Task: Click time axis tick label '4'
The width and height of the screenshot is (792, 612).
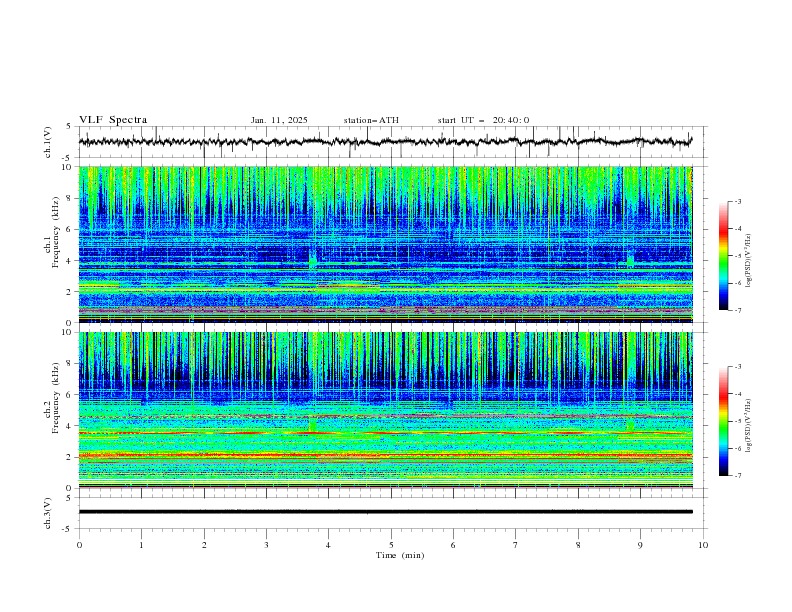Action: pos(328,545)
